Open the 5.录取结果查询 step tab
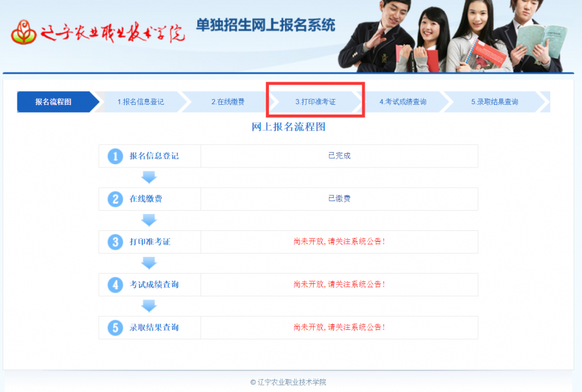The height and width of the screenshot is (392, 582). click(x=495, y=102)
